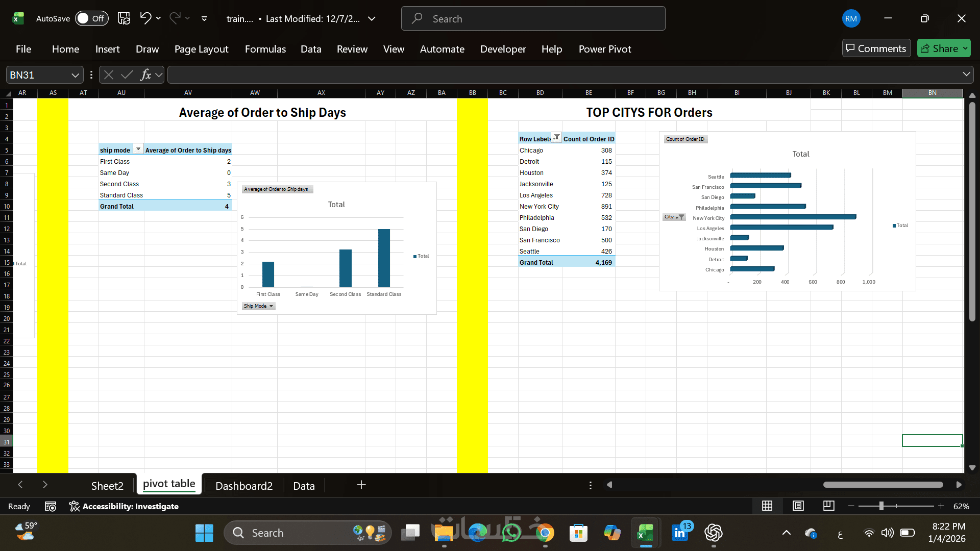Image resolution: width=980 pixels, height=551 pixels.
Task: Click the add new sheet plus icon
Action: pyautogui.click(x=361, y=485)
